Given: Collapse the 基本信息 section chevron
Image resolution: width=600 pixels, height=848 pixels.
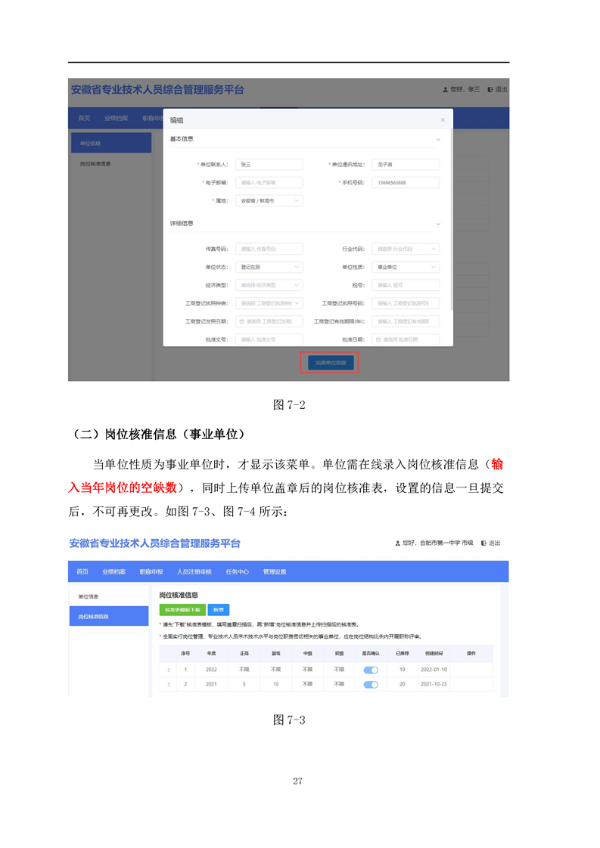Looking at the screenshot, I should coord(438,139).
